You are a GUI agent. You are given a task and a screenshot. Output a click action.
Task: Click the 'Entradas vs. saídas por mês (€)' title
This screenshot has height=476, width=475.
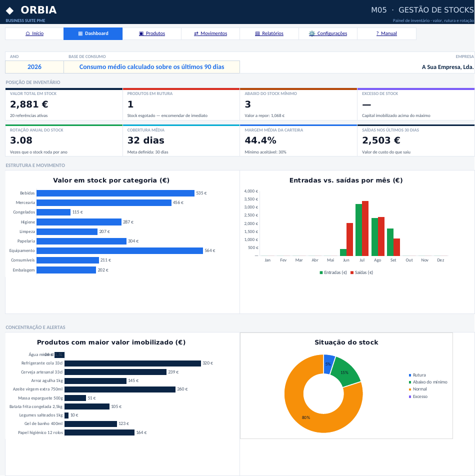[346, 180]
